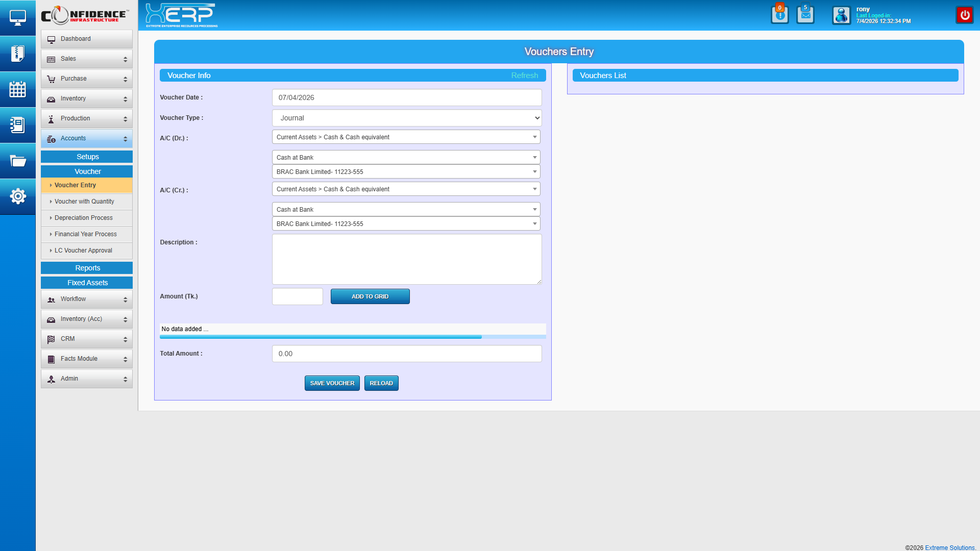Click Refresh in the Voucher Info header
Viewport: 980px width, 551px height.
(x=525, y=75)
